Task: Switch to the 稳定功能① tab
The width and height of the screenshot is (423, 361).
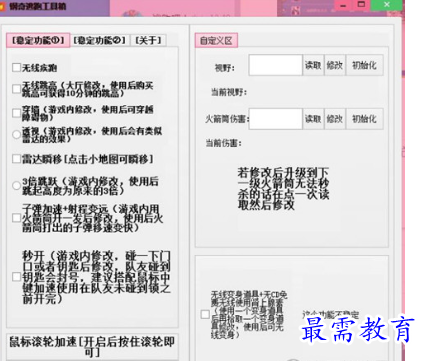Action: pyautogui.click(x=38, y=40)
